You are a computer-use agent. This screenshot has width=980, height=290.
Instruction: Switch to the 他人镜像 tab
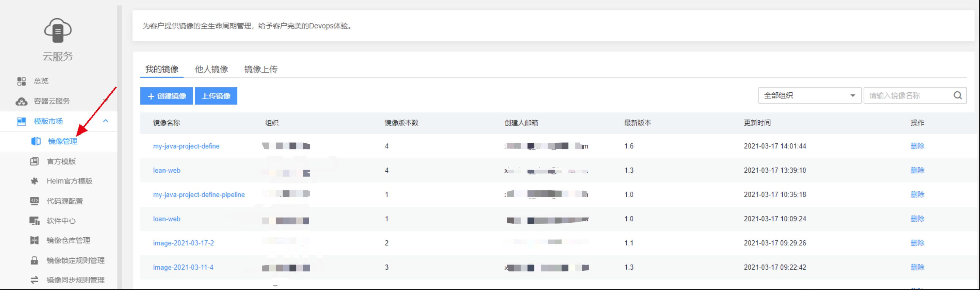coord(211,69)
